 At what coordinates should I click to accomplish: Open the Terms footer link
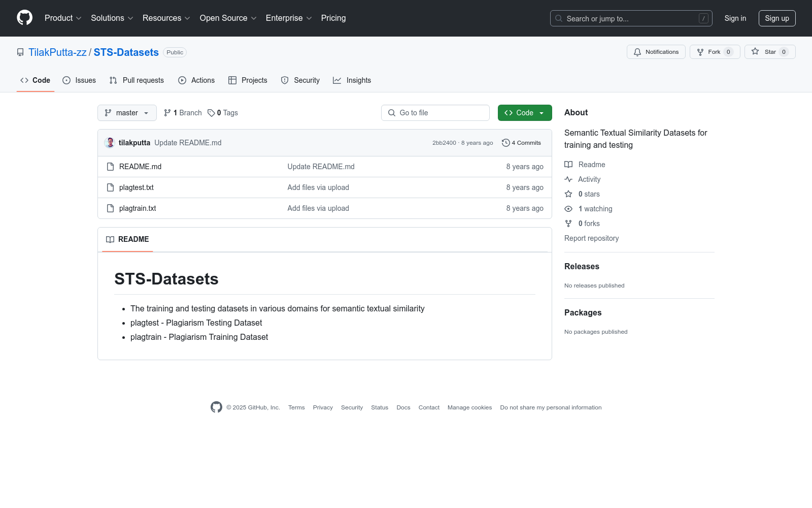(x=296, y=407)
